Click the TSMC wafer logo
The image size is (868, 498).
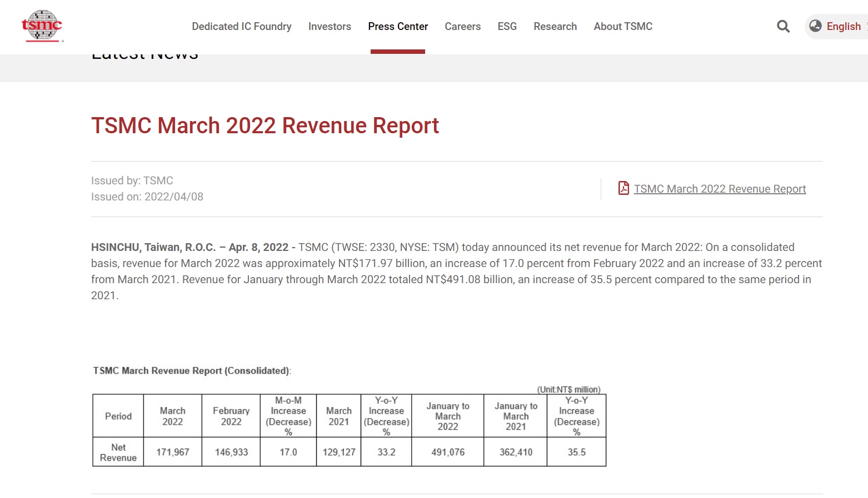42,25
